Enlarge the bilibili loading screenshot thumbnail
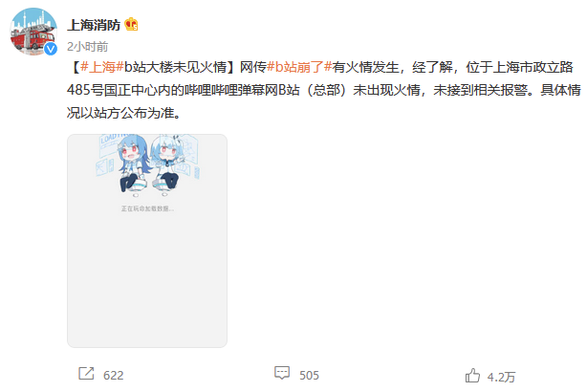587x392 pixels. click(x=147, y=241)
